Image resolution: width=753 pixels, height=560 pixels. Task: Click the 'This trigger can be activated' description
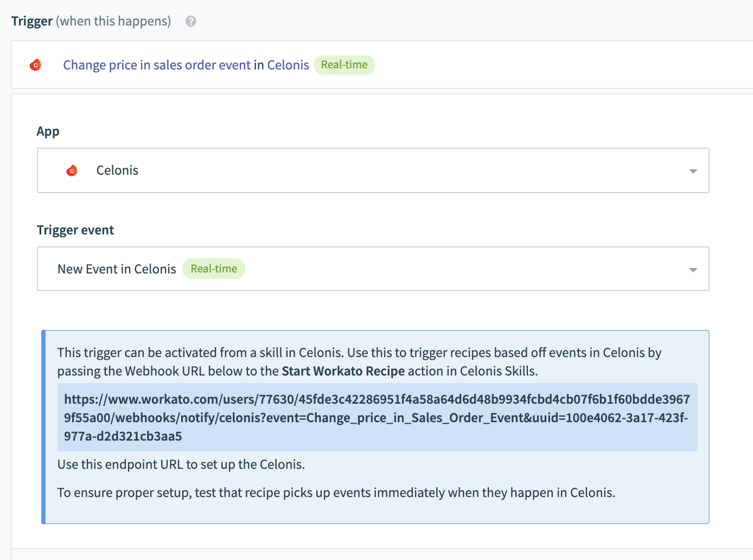click(x=358, y=353)
